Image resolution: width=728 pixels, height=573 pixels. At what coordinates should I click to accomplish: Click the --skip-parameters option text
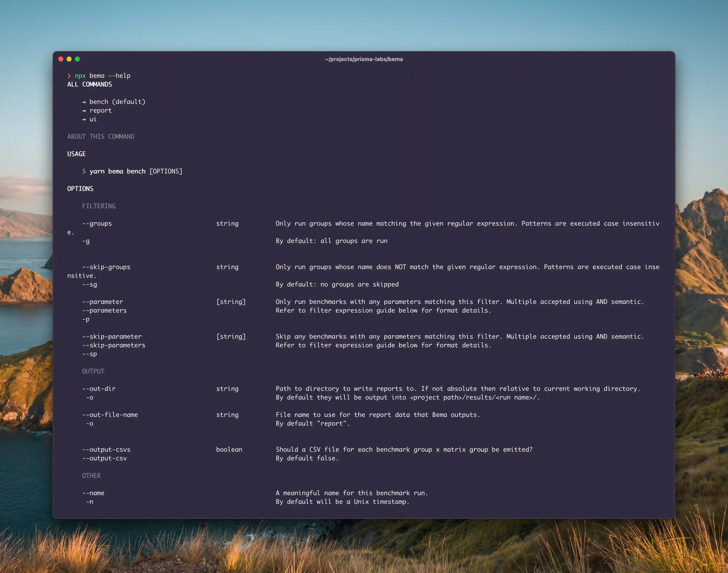tap(114, 345)
